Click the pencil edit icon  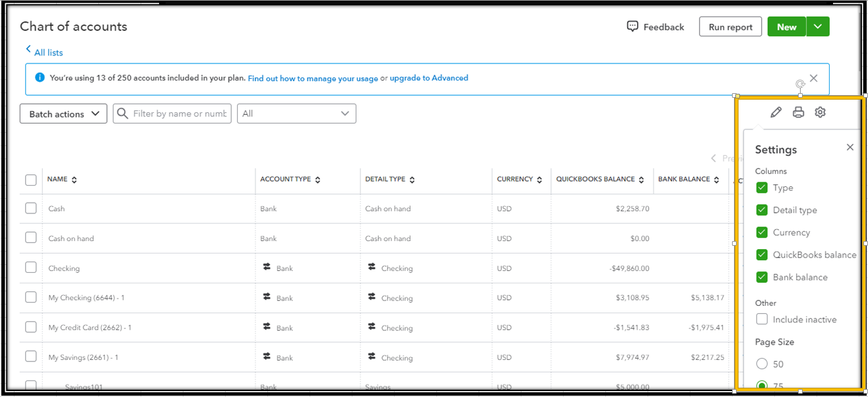776,112
